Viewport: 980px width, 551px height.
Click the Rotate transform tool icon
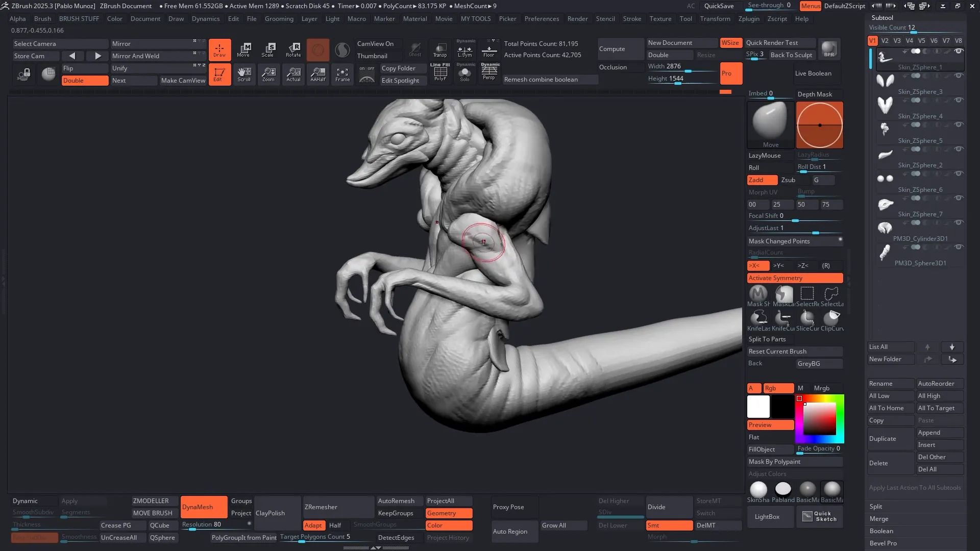pos(293,49)
